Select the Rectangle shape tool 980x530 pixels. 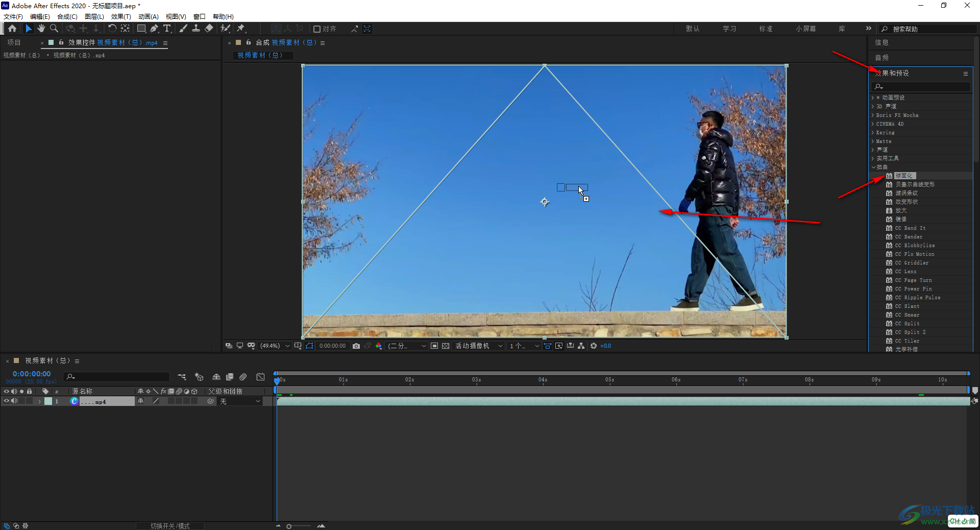pos(141,29)
